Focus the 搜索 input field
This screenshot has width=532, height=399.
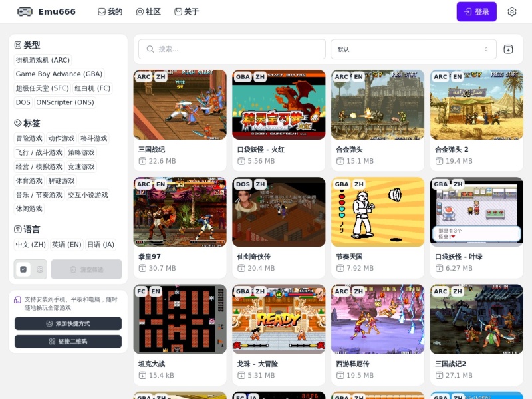click(x=232, y=49)
